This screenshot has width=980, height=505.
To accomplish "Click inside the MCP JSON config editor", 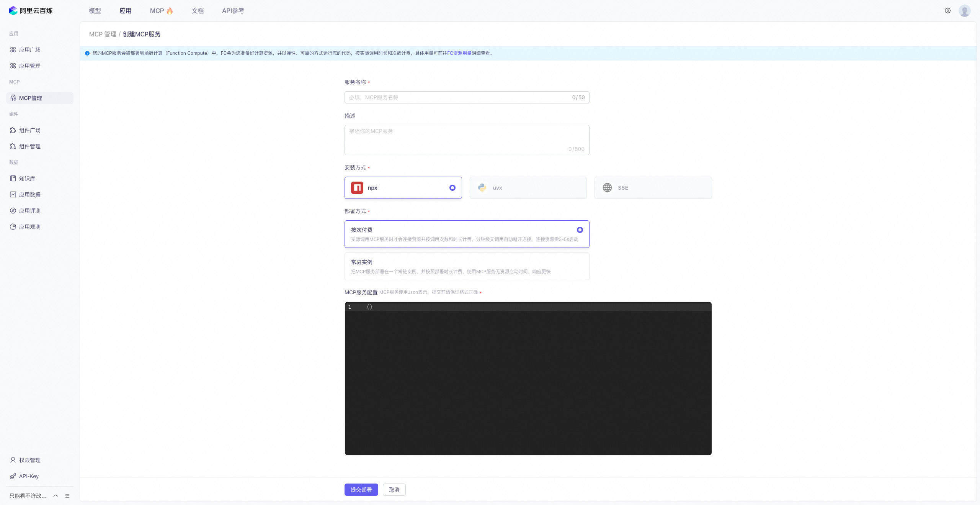I will [x=528, y=379].
